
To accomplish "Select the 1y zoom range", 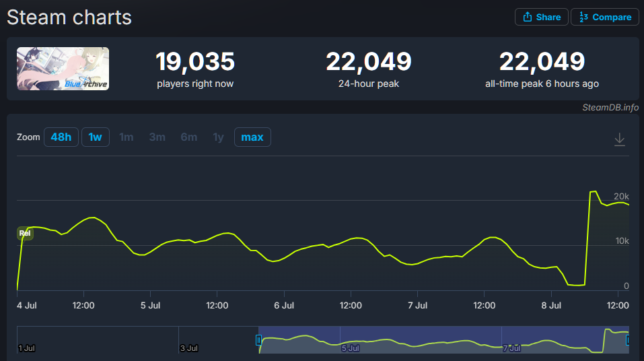I will [219, 137].
